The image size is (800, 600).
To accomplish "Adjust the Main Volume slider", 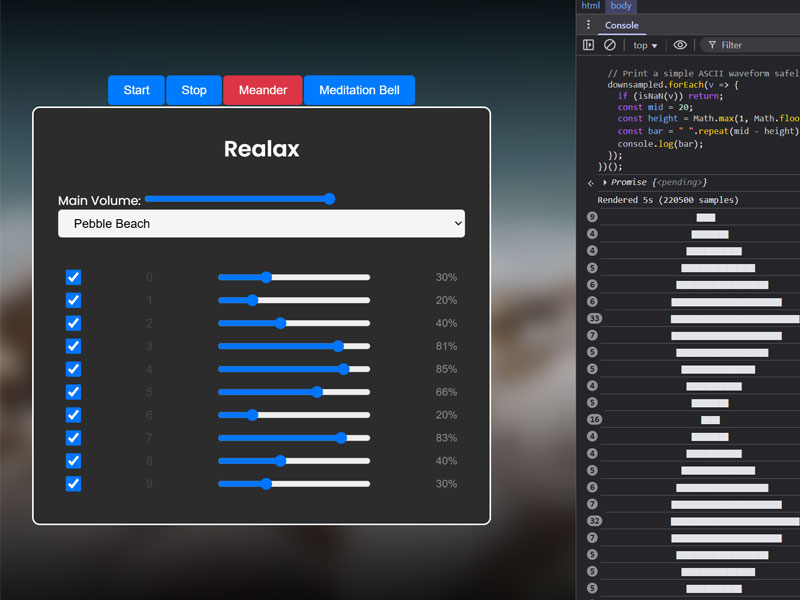I will tap(329, 199).
